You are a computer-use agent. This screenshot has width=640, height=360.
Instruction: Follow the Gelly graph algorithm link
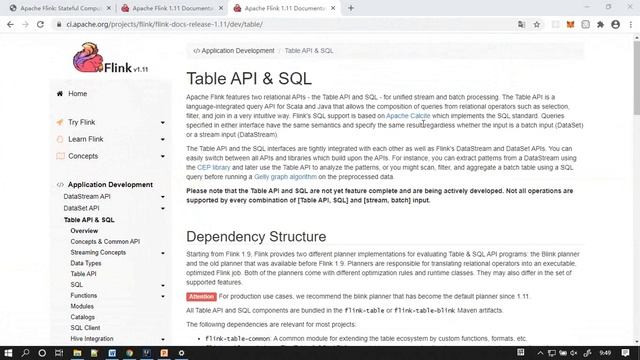coord(285,177)
